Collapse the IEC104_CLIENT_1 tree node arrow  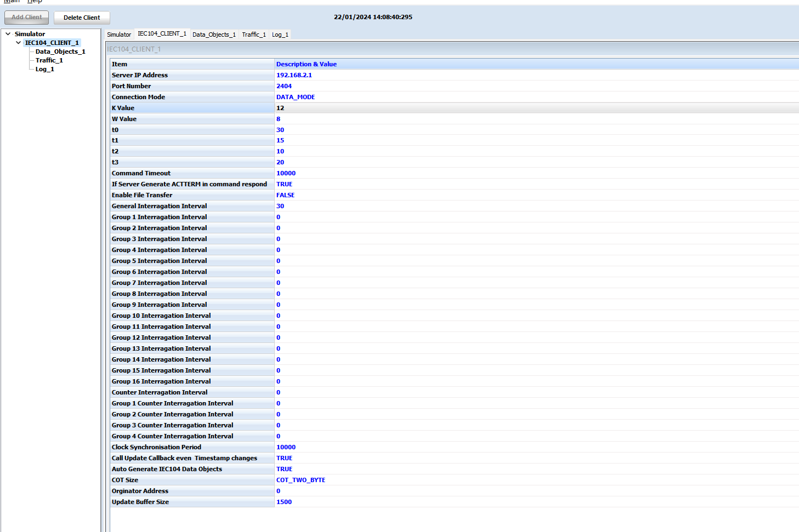[x=19, y=43]
